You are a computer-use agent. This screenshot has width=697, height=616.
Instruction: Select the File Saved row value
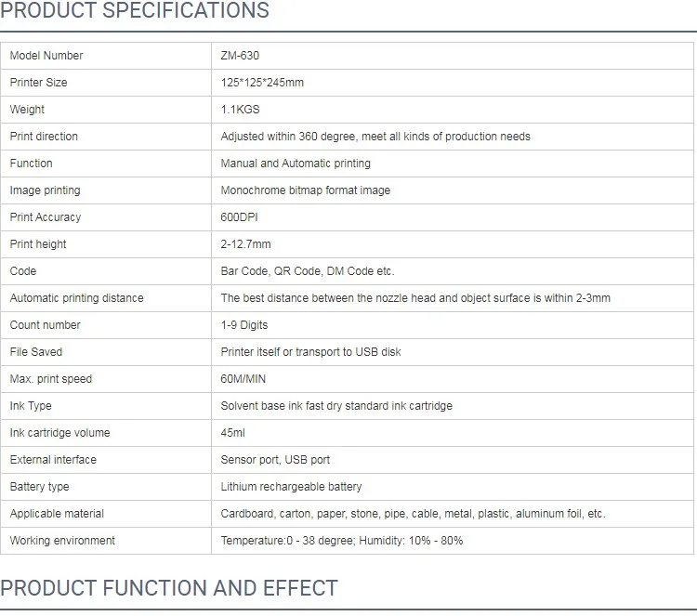(311, 352)
